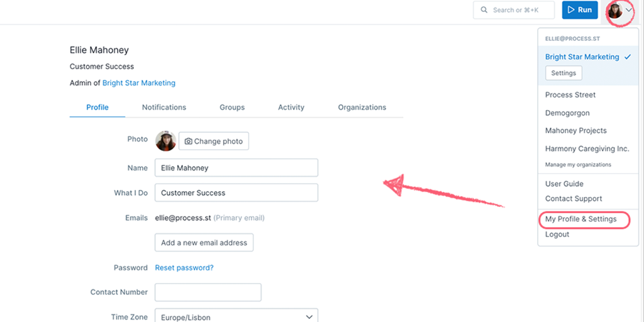Screen dimensions: 644x322
Task: Click the Contact Number input field
Action: tap(208, 292)
